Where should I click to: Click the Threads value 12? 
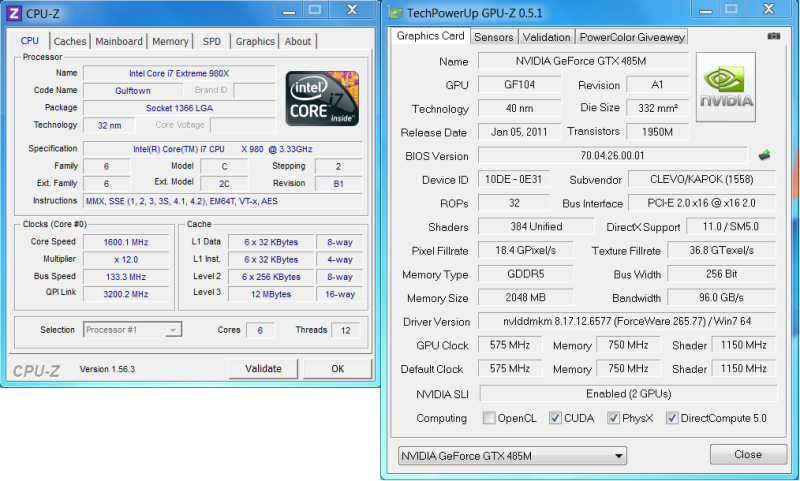(345, 331)
